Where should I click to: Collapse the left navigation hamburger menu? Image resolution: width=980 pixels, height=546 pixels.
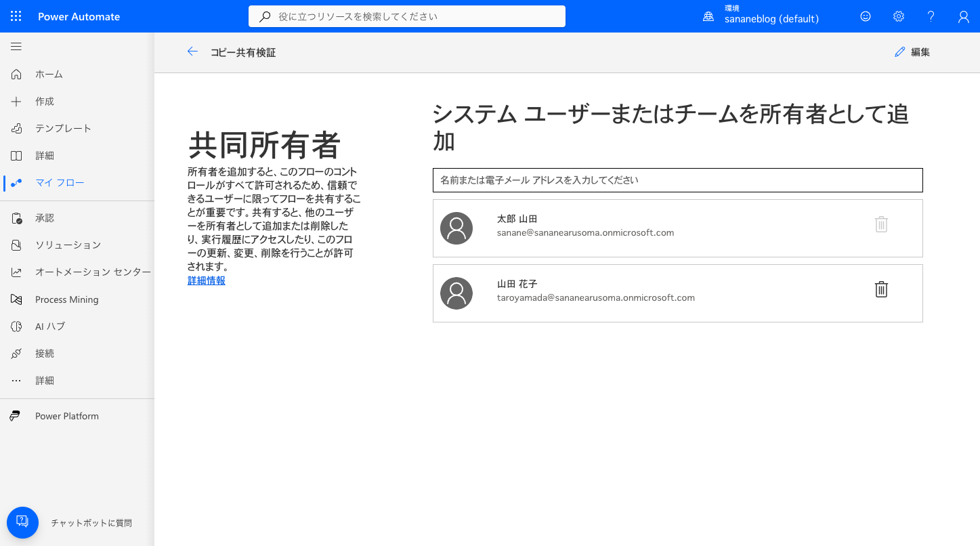coord(16,46)
